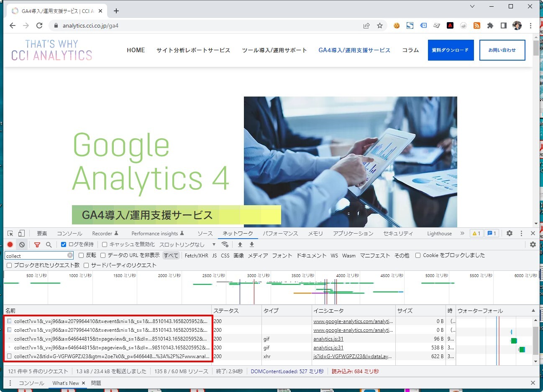
Task: Select the inspect element tool
Action: click(9, 233)
